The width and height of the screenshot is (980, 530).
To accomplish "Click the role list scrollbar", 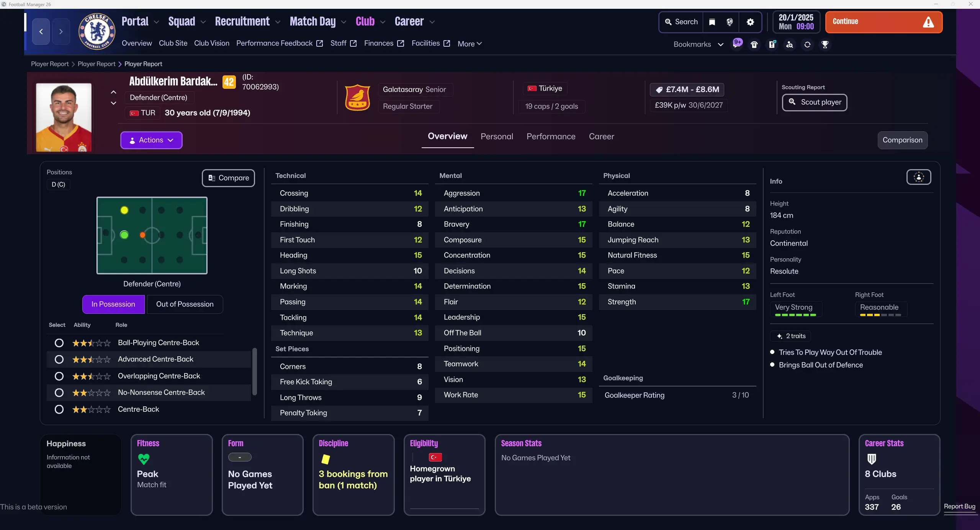I will [x=255, y=371].
